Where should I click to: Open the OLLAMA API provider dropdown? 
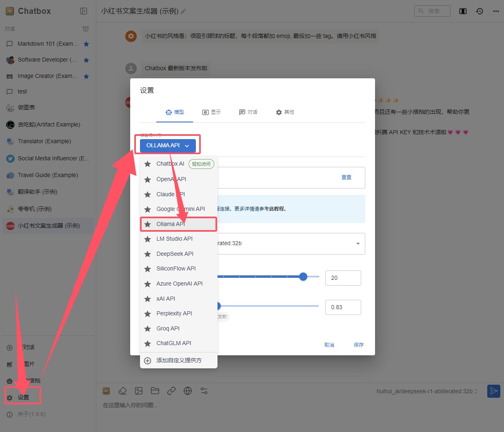[168, 146]
